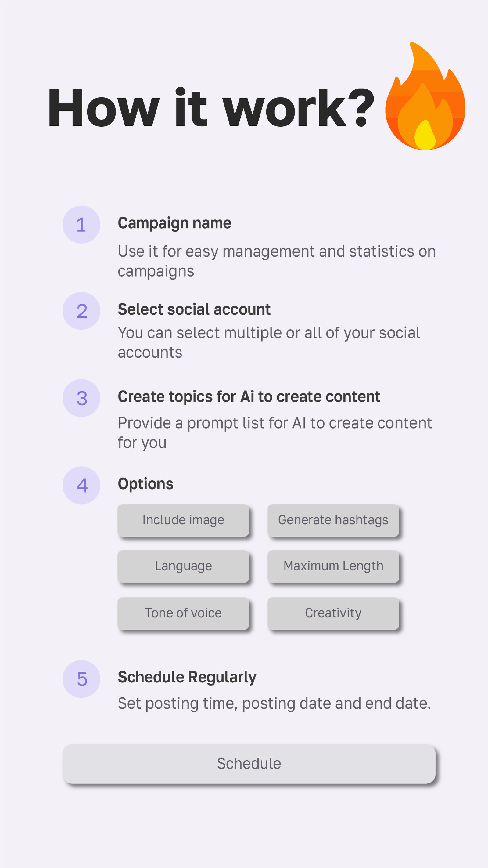Screen dimensions: 488x868
Task: Click the Schedule Regularly heading
Action: (x=187, y=678)
